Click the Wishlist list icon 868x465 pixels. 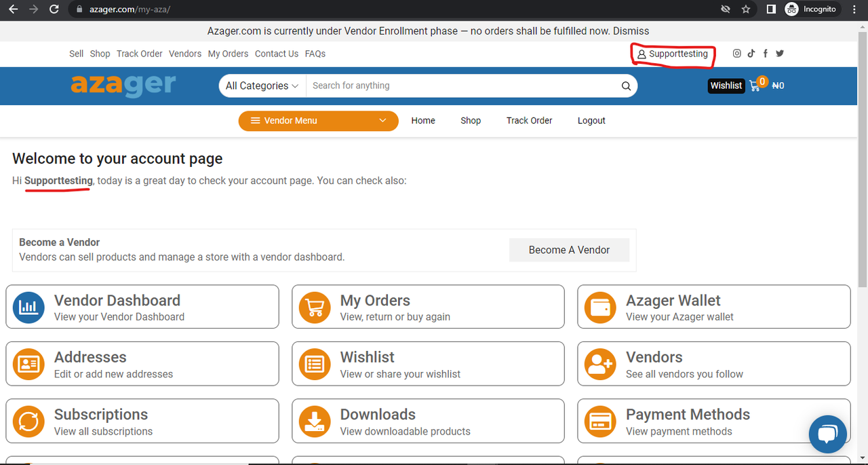(315, 364)
